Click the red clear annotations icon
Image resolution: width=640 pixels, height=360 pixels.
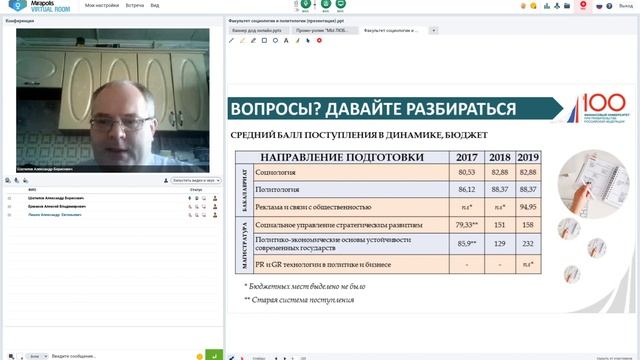tap(319, 40)
